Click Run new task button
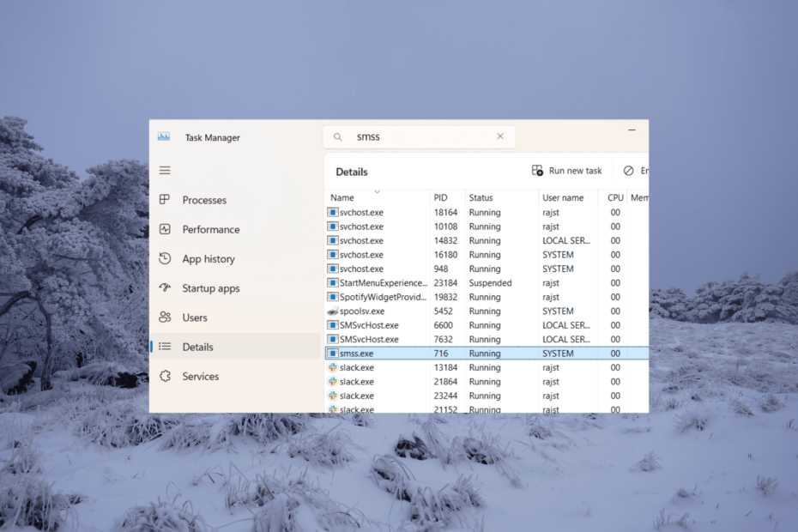 [566, 171]
